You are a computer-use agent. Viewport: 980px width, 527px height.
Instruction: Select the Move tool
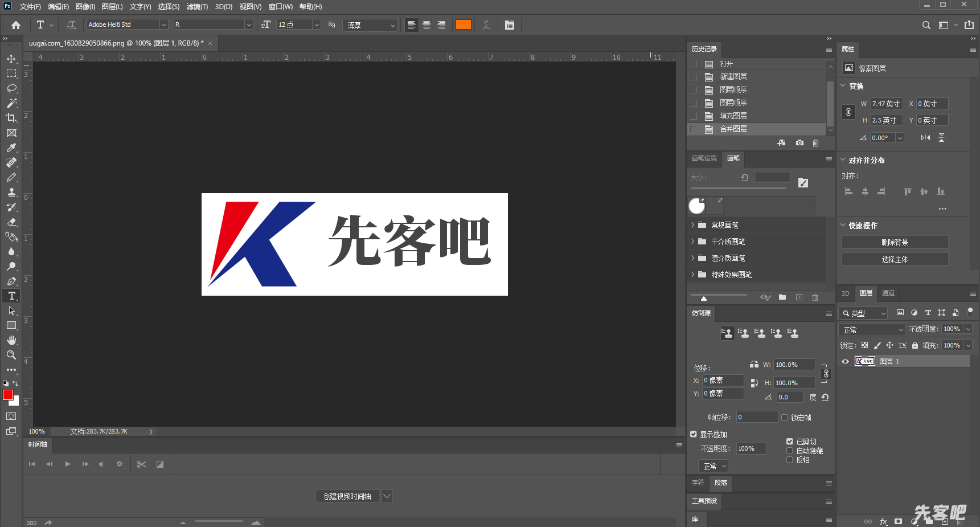point(11,58)
